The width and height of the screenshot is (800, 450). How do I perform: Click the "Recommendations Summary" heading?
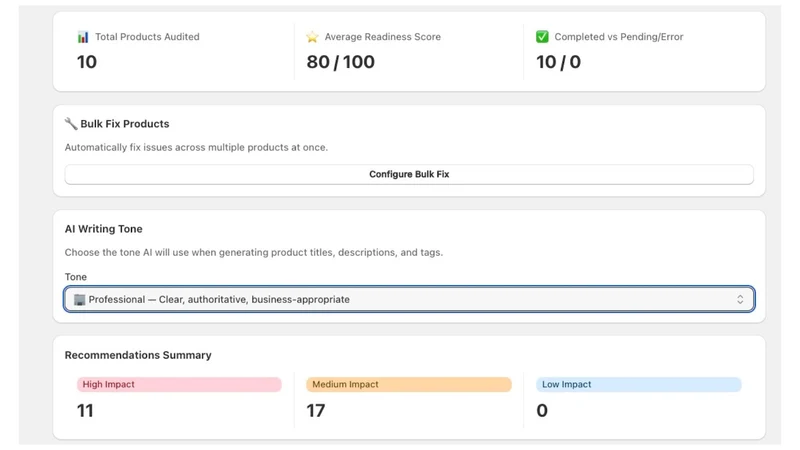click(x=138, y=355)
